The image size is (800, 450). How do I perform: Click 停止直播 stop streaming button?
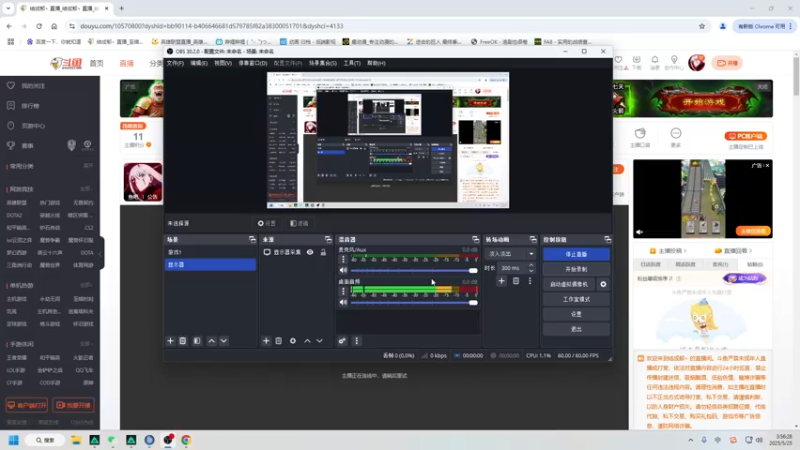[x=576, y=254]
